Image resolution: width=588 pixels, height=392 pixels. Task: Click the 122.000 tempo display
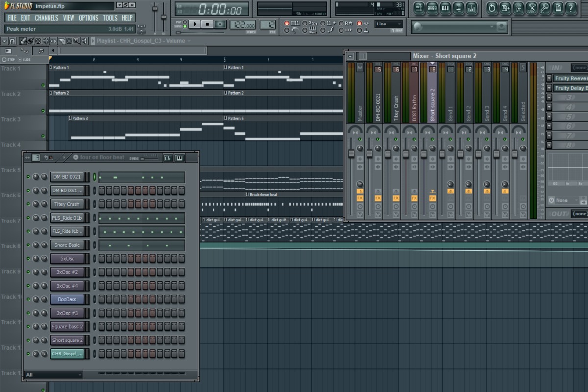(243, 24)
